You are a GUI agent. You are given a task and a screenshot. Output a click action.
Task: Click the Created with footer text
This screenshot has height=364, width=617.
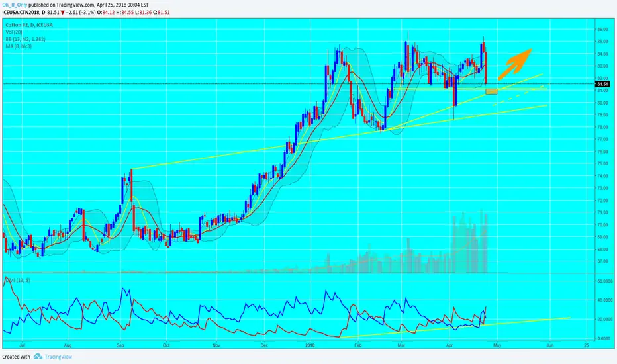16,357
